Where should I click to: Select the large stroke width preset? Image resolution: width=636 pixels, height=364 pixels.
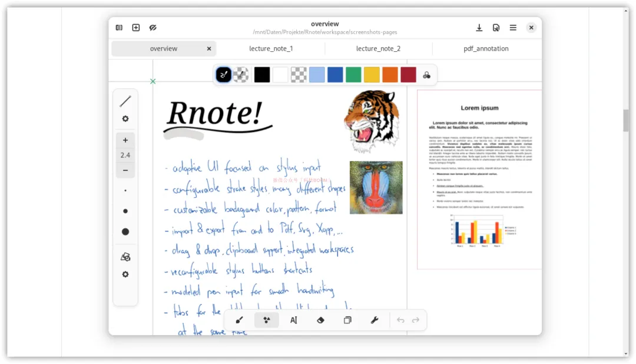pyautogui.click(x=125, y=231)
